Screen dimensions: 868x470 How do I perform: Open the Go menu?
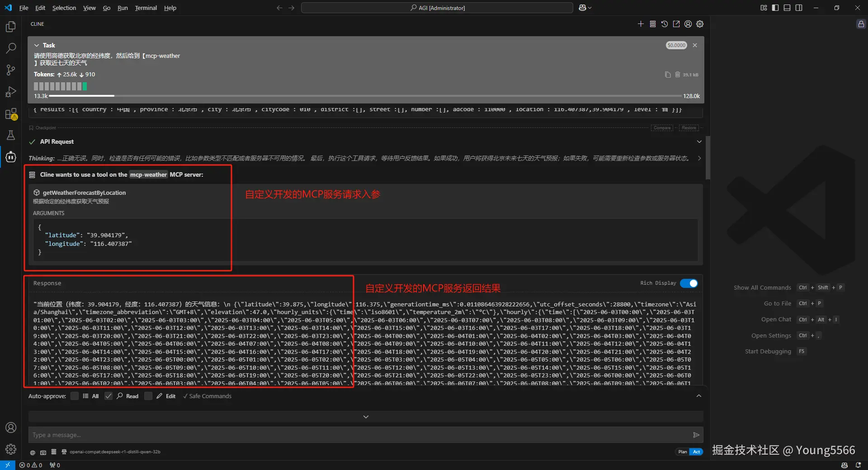pyautogui.click(x=107, y=8)
